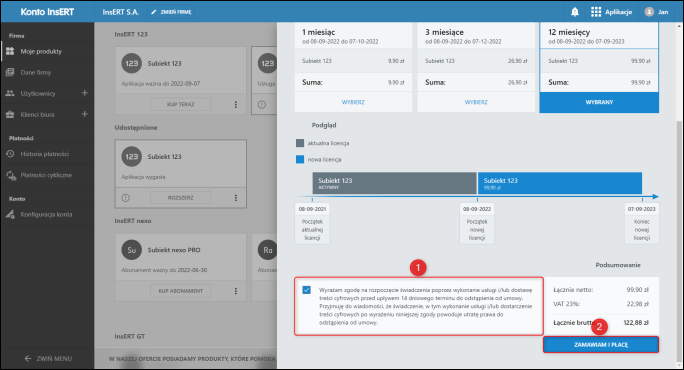This screenshot has width=684, height=370.
Task: Open the notifications bell
Action: pos(575,12)
